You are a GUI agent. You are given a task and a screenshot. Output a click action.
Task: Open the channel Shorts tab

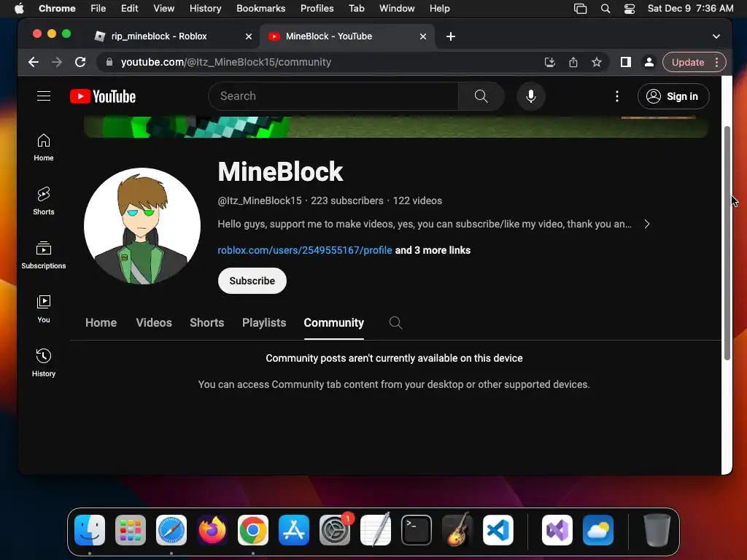206,323
